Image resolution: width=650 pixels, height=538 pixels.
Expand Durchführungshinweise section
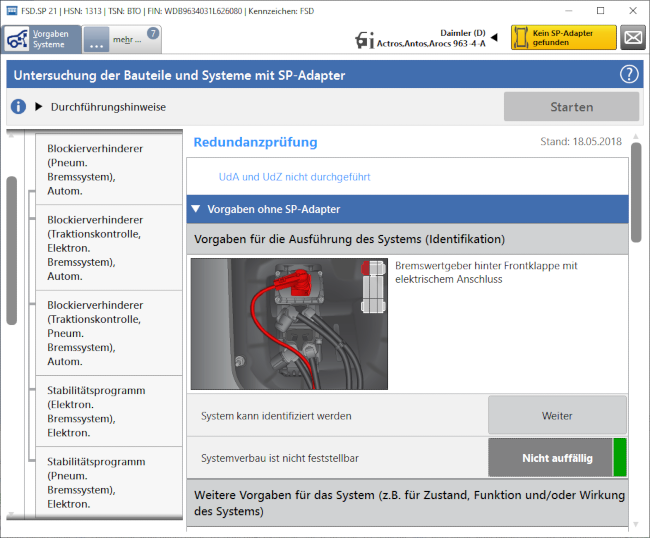39,107
